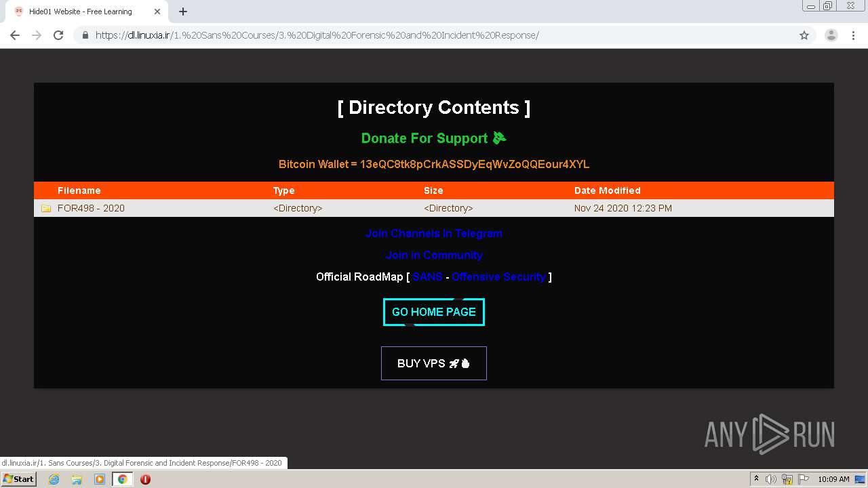Click the red Opera-style taskbar icon
The height and width of the screenshot is (488, 868).
coord(145,479)
